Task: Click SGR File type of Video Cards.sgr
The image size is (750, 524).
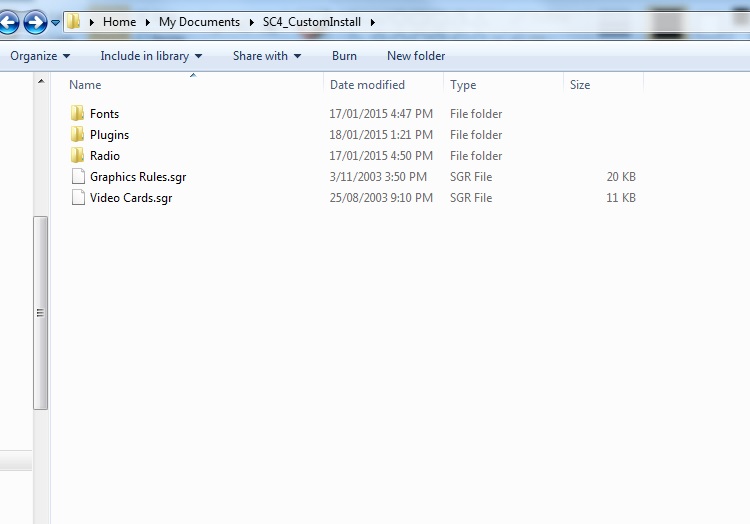Action: 471,198
